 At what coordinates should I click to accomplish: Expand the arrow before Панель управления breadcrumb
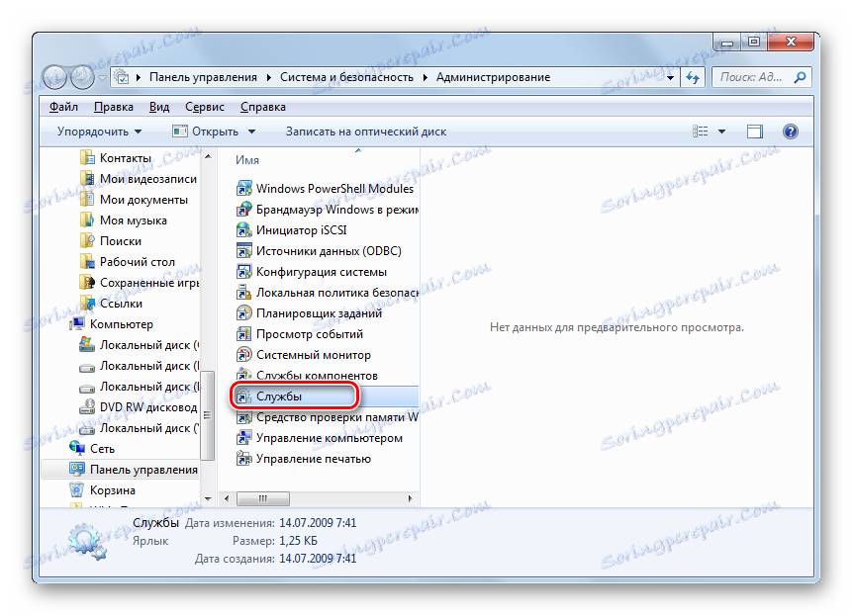[139, 77]
